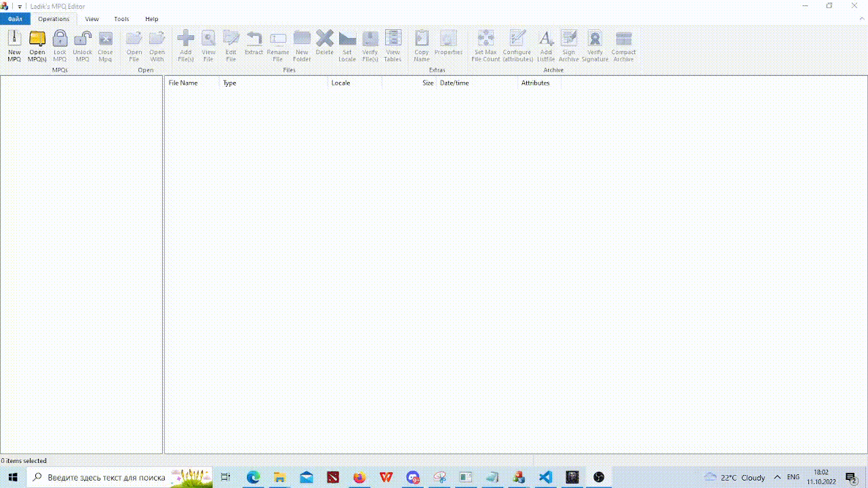Open File Explorer from the taskbar
The image size is (868, 488).
(279, 477)
